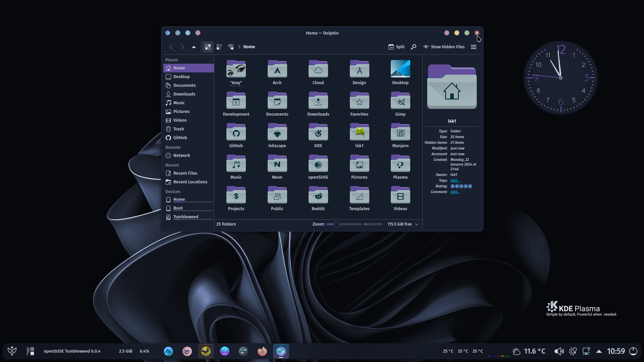Expand the Home breadcrumb chevron
The height and width of the screenshot is (362, 644).
(x=239, y=47)
